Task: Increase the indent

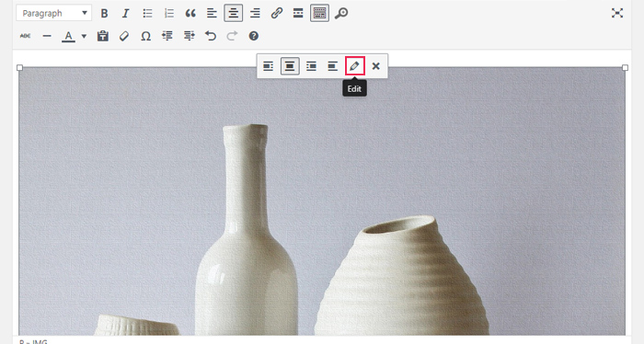Action: tap(189, 36)
